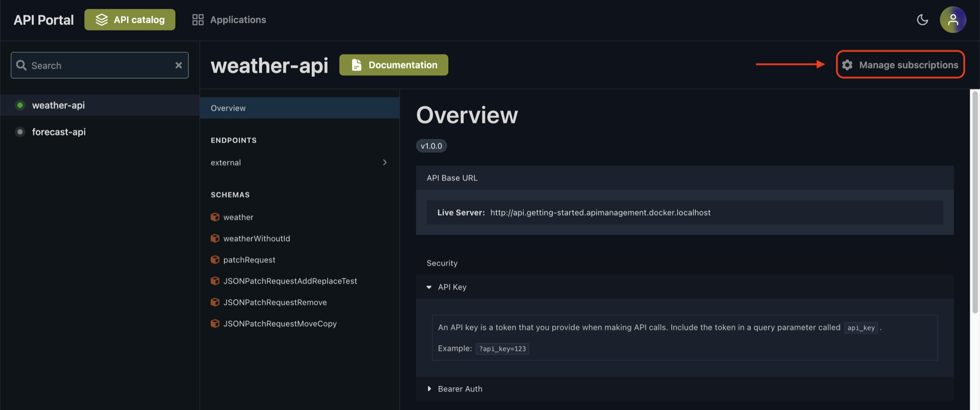Open the user profile avatar menu
The width and height of the screenshot is (980, 410).
tap(953, 20)
